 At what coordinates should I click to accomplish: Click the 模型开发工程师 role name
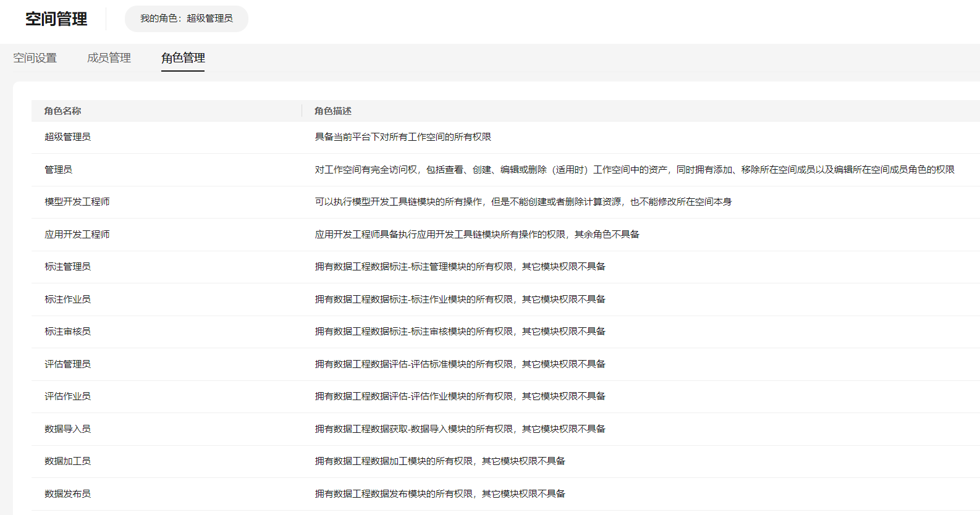(77, 202)
